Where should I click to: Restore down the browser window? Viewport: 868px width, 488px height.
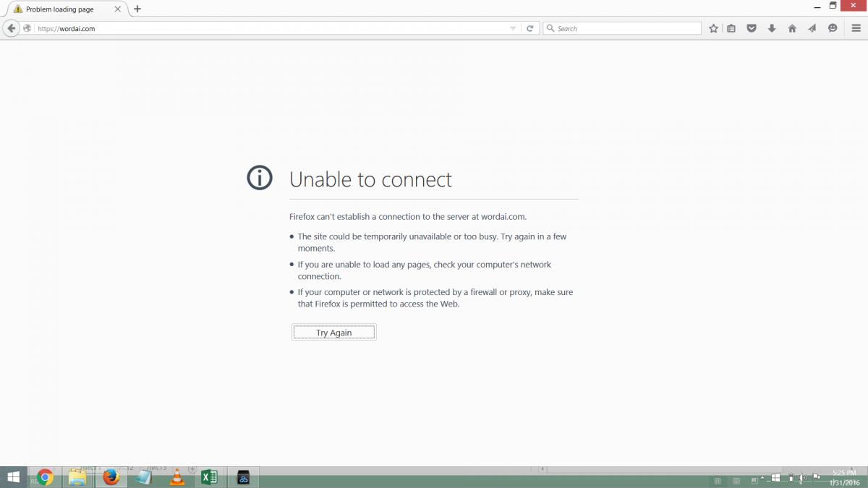833,5
